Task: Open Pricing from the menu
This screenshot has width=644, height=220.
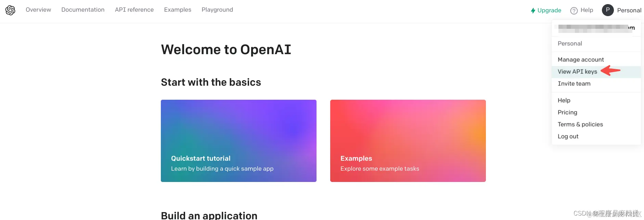Action: [596, 112]
